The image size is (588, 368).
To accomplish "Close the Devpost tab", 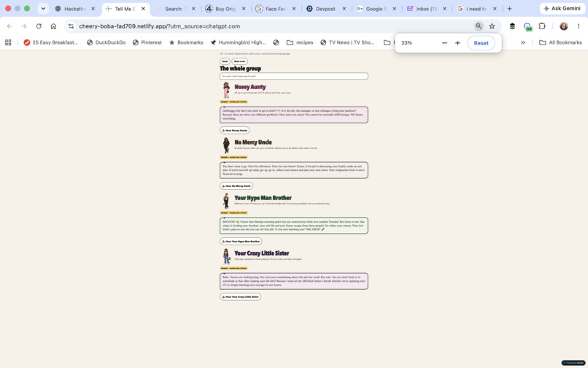I will [x=344, y=9].
